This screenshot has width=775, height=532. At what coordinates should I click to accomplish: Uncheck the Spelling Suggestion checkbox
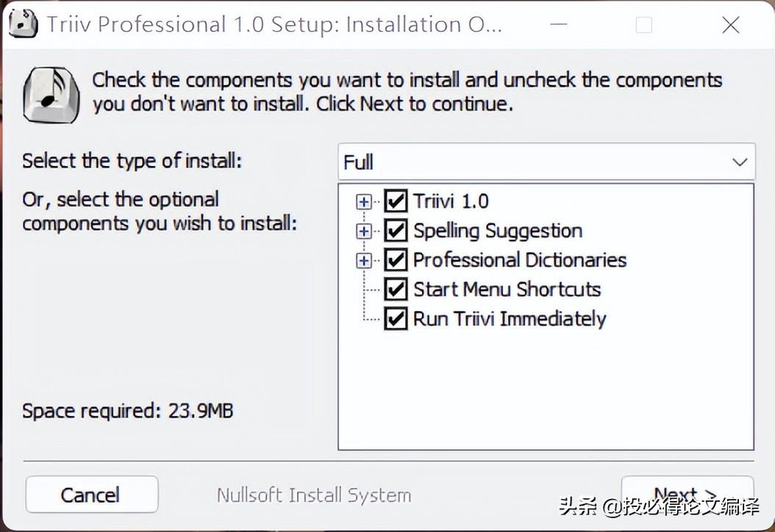point(396,231)
